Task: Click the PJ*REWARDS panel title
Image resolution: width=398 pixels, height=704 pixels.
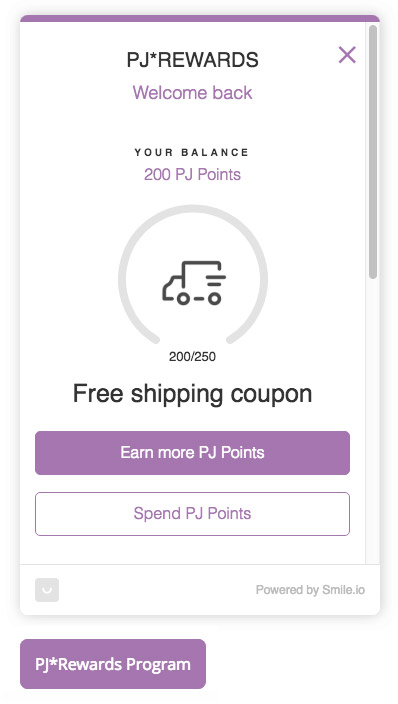Action: (192, 60)
